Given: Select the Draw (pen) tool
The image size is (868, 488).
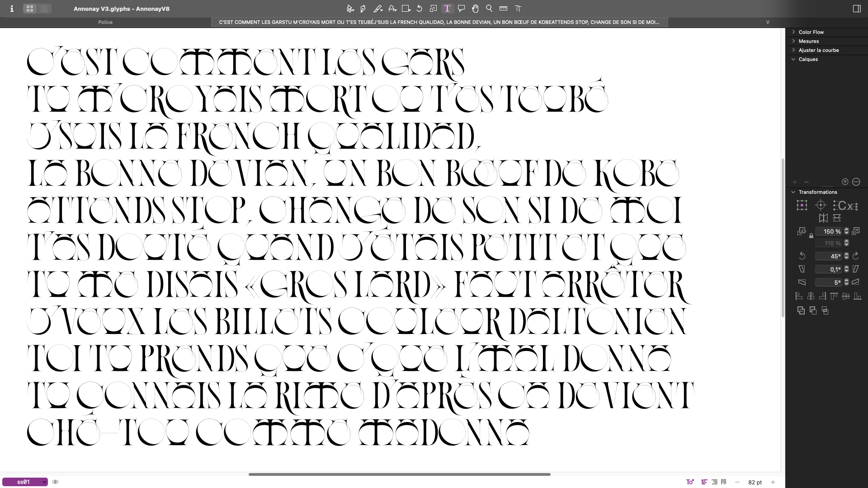Looking at the screenshot, I should [x=363, y=9].
